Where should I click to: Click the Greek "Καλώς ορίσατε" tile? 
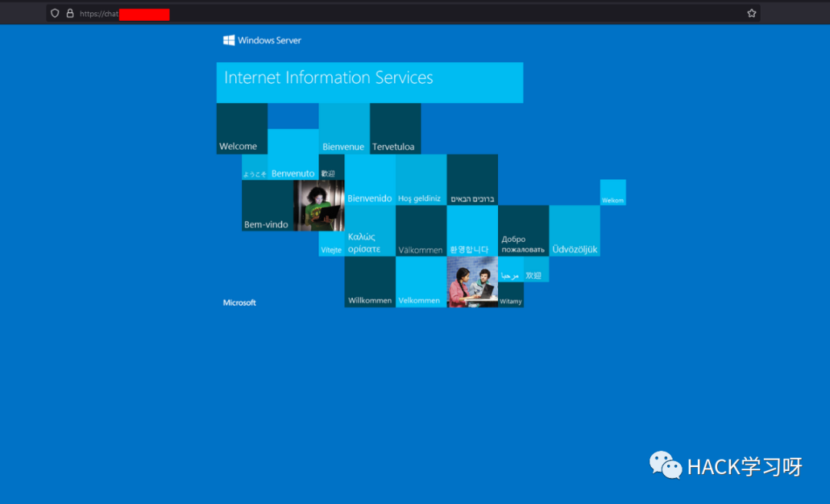pos(370,230)
